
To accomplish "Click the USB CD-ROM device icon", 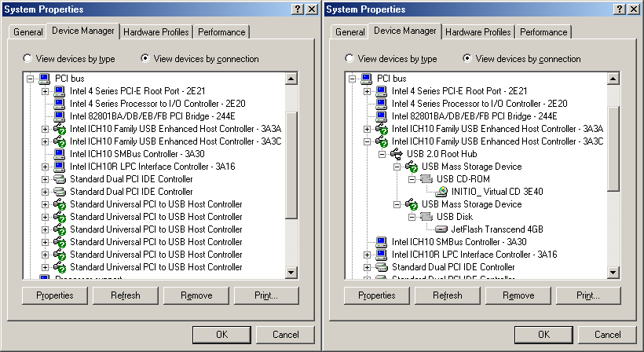I will point(427,179).
